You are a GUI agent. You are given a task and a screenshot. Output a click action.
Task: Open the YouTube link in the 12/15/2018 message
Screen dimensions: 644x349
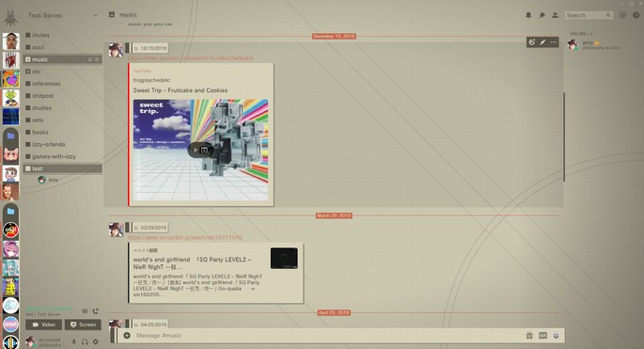[191, 58]
